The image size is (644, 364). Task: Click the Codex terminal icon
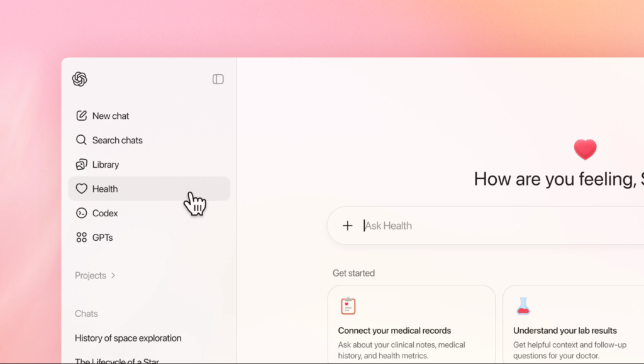[x=81, y=213]
